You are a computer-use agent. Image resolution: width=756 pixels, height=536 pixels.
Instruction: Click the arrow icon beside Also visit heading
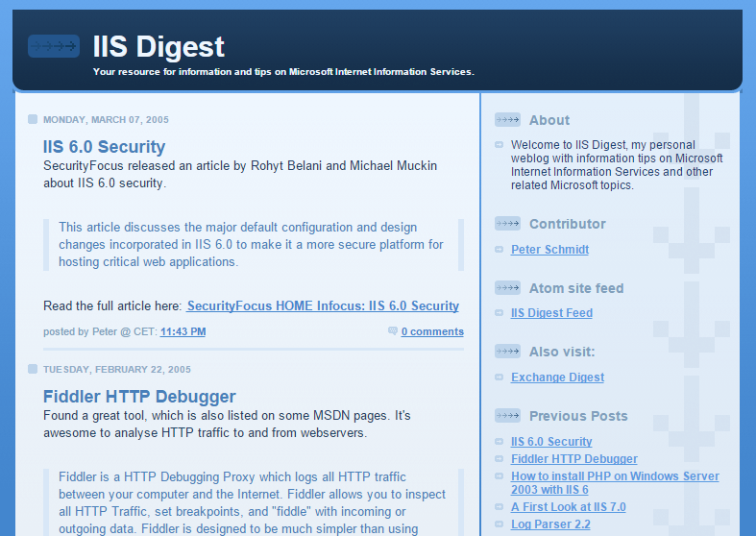point(507,351)
